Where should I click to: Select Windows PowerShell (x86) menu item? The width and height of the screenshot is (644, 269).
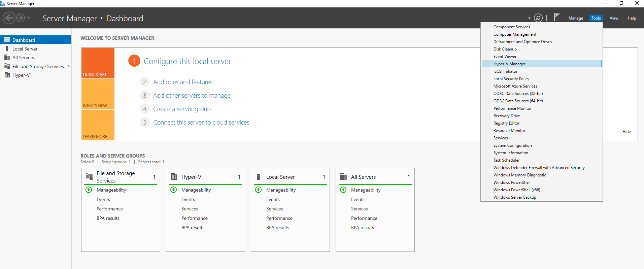[x=542, y=190]
